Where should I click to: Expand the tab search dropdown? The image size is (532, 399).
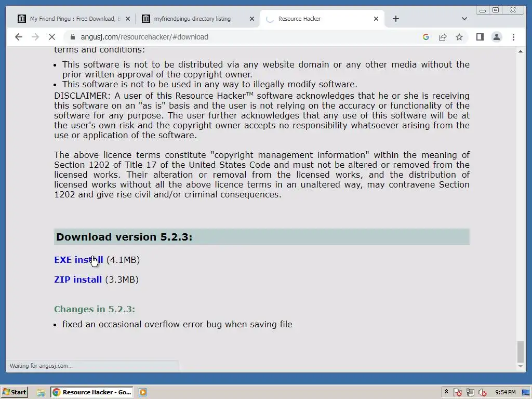tap(464, 19)
